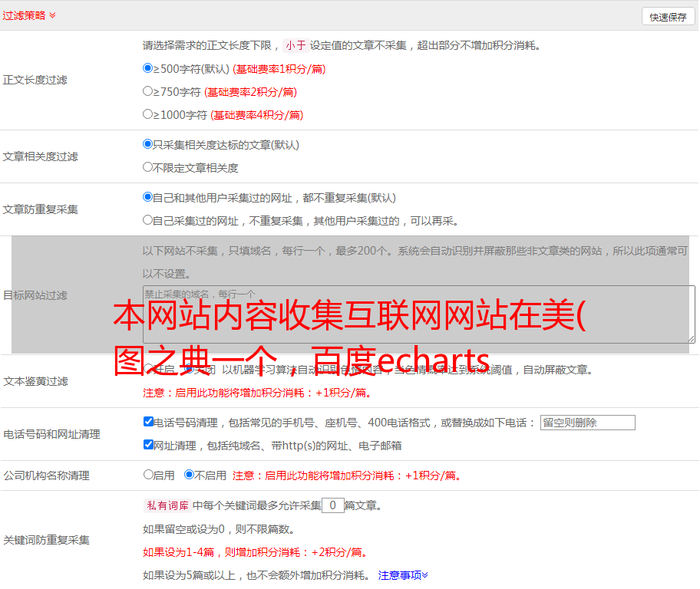The image size is (700, 589).
Task: Click the 基础费率2积分/篇 red note
Action: [x=251, y=92]
